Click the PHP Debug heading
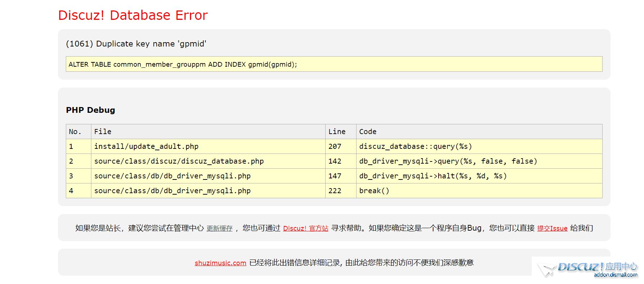The width and height of the screenshot is (644, 284). tap(90, 110)
